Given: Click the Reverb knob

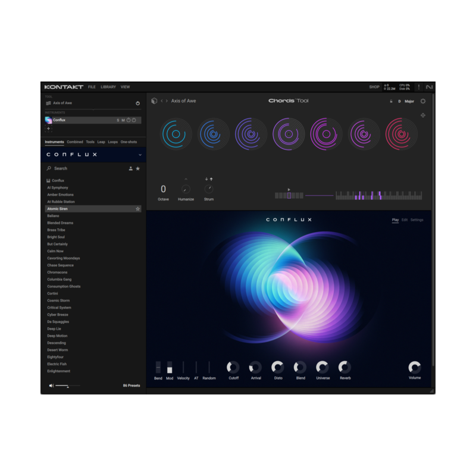Looking at the screenshot, I should point(345,367).
